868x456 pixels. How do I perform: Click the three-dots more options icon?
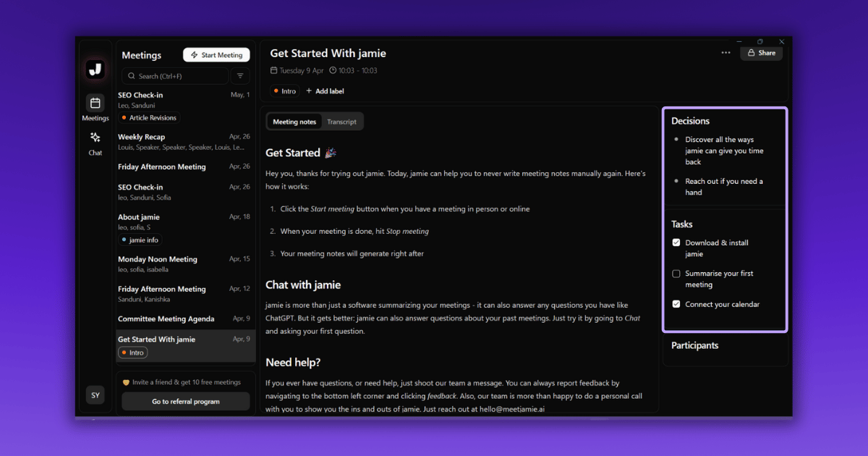point(726,53)
